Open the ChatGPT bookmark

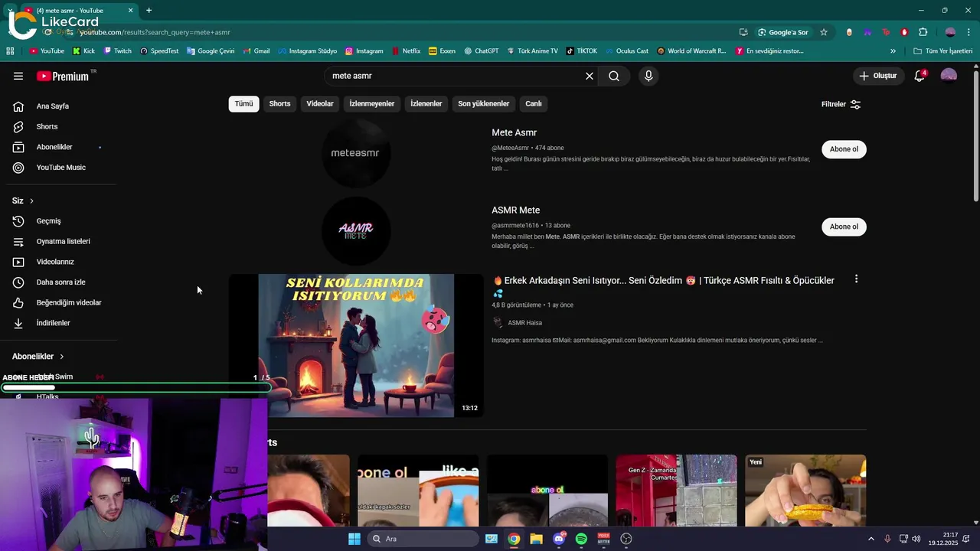click(x=481, y=51)
